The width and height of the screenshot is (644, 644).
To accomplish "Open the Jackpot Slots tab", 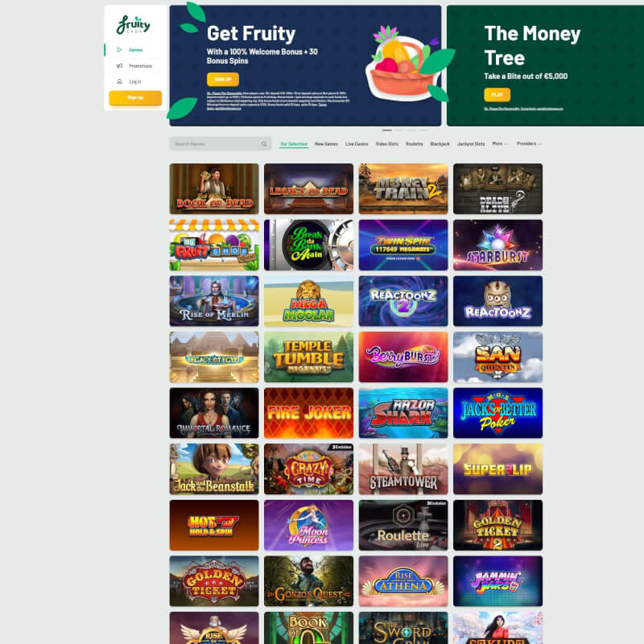I will tap(471, 144).
